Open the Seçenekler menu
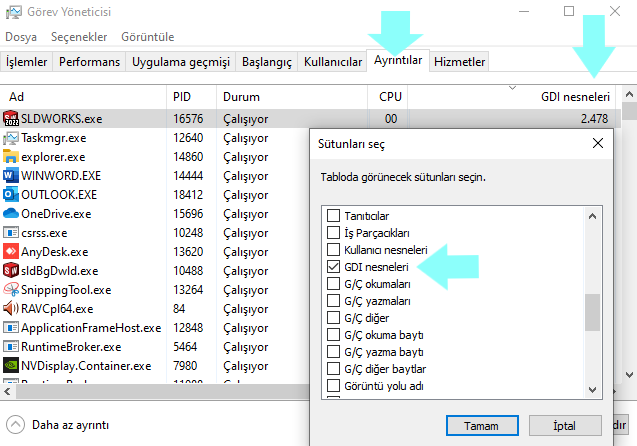The height and width of the screenshot is (446, 637). (79, 36)
